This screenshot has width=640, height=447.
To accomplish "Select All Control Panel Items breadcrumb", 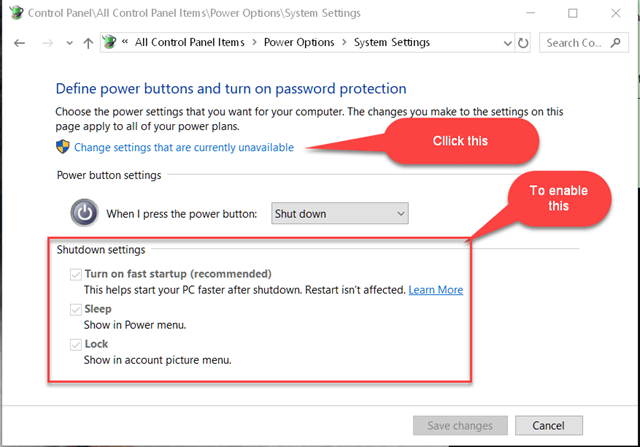I will tap(189, 42).
